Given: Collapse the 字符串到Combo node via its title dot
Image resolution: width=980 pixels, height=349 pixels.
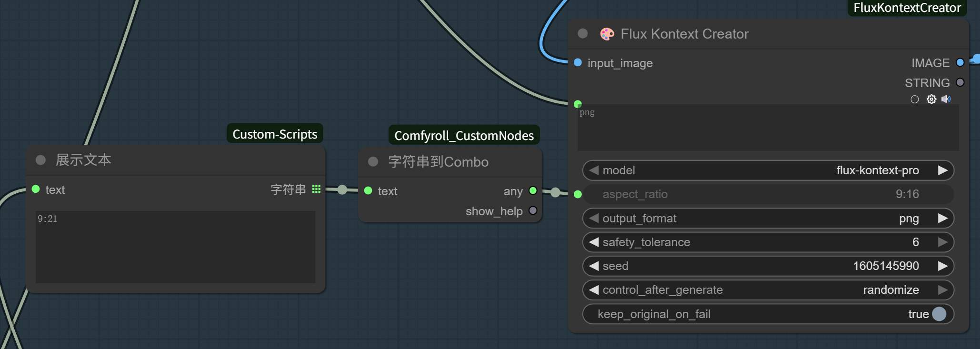Looking at the screenshot, I should coord(373,162).
